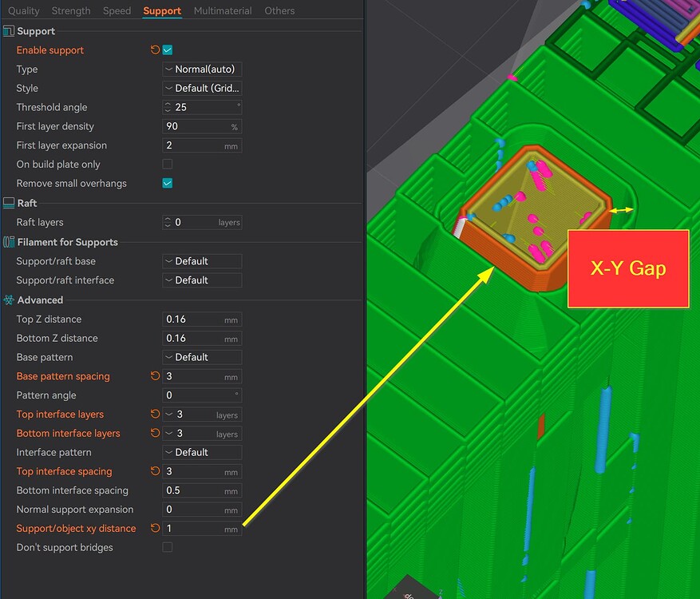Adjust the Raft layers stepper arrows

[x=168, y=222]
